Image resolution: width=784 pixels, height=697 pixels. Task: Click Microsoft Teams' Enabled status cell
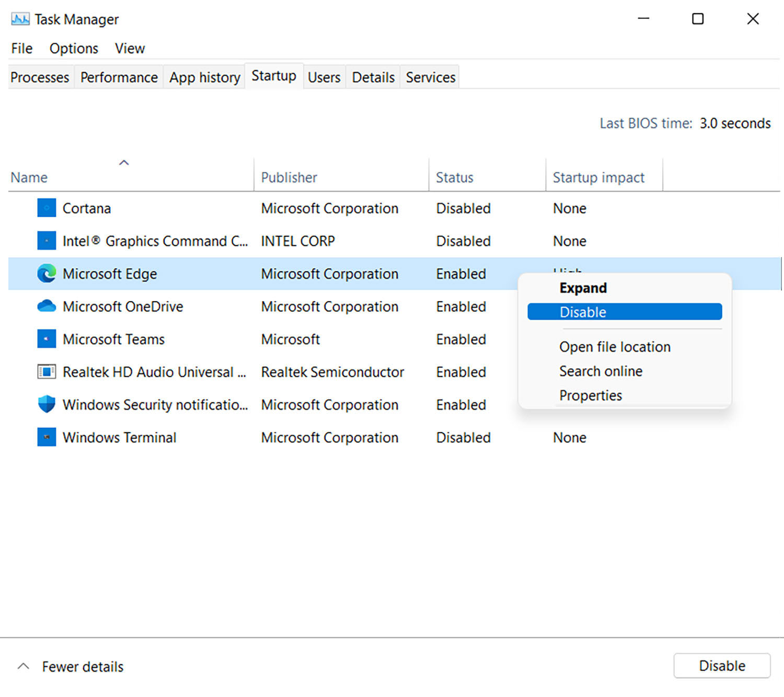click(x=461, y=340)
